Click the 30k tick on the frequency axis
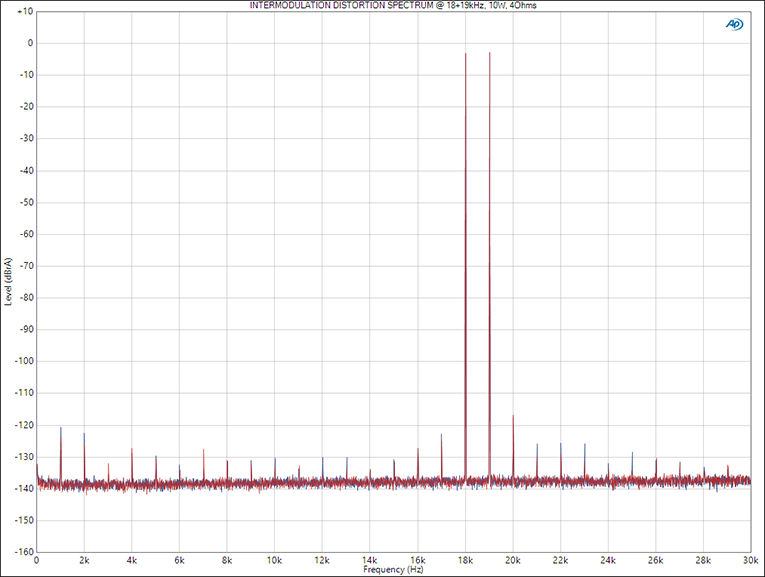 click(750, 561)
